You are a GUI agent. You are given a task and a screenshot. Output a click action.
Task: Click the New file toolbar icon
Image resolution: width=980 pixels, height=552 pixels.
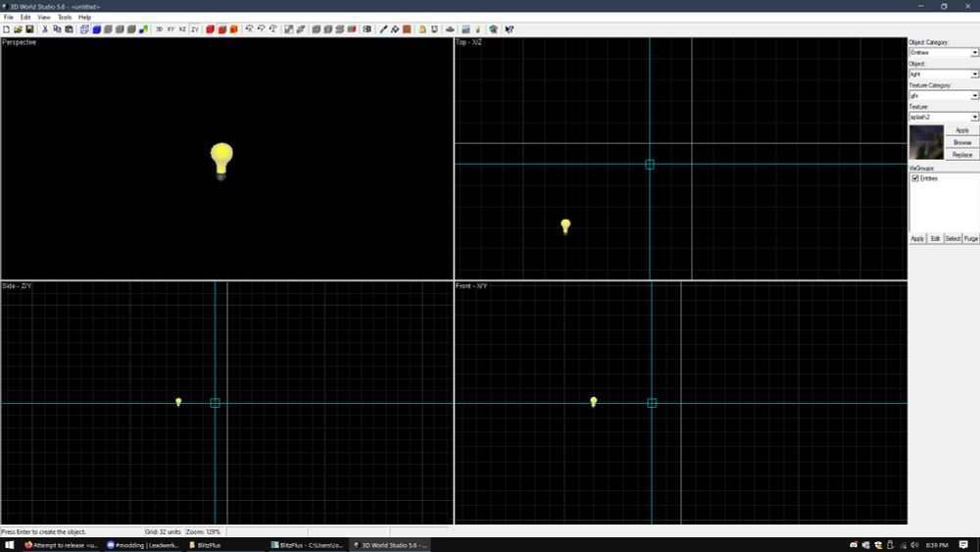tap(6, 29)
